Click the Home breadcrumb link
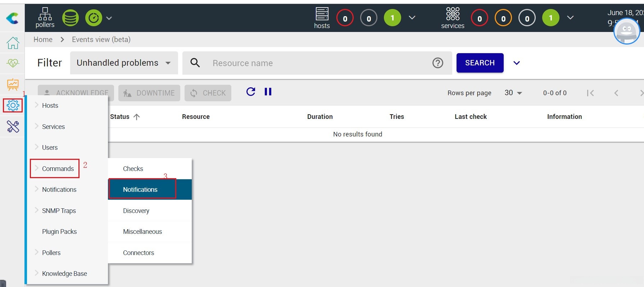This screenshot has height=287, width=644. 43,40
